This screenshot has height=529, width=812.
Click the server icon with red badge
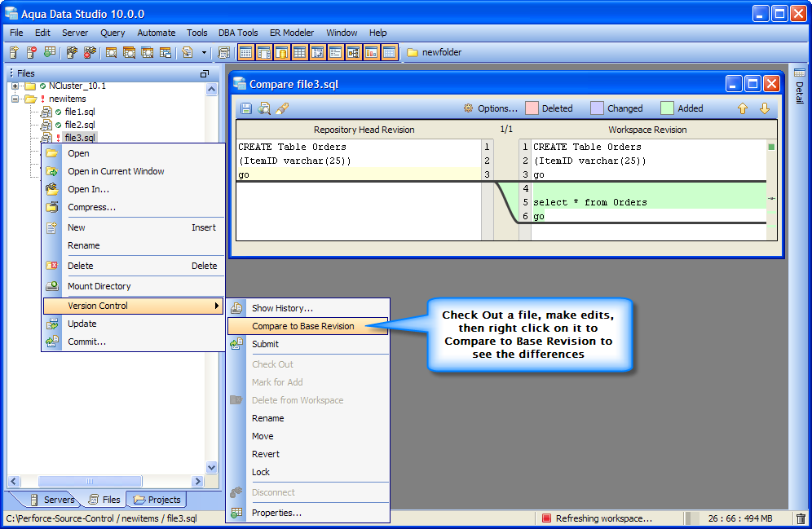tap(32, 52)
